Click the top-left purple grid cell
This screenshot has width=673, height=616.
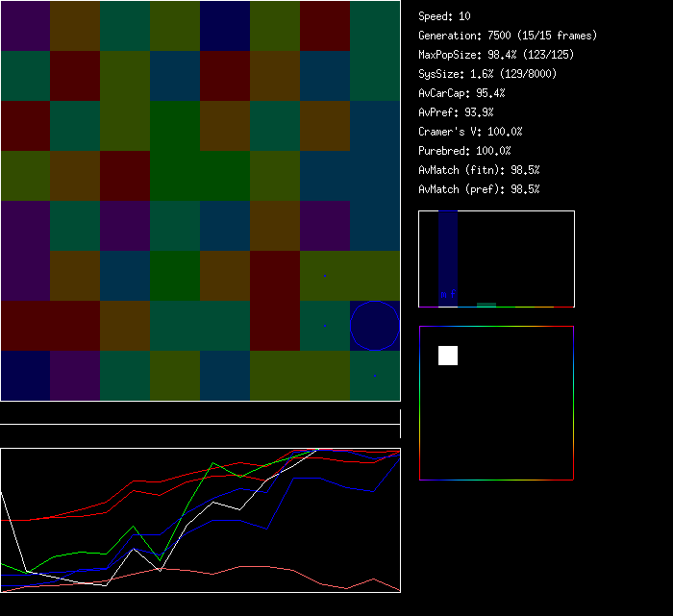coord(25,26)
